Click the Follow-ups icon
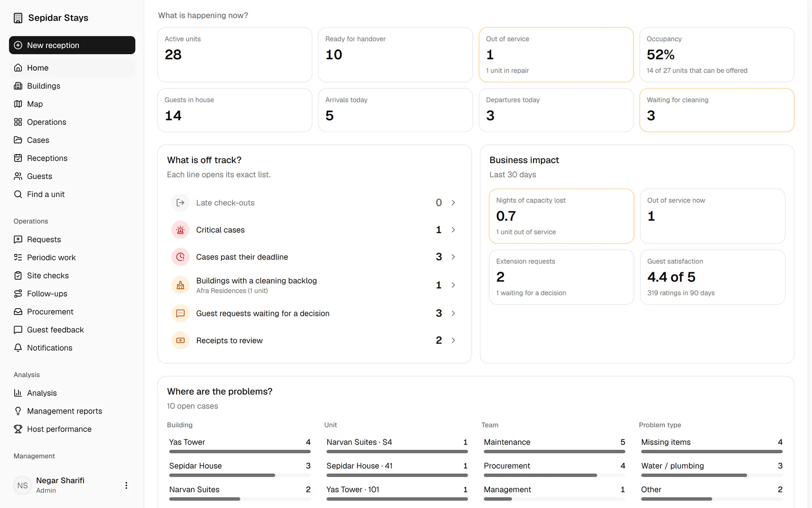This screenshot has width=812, height=508. pos(18,294)
